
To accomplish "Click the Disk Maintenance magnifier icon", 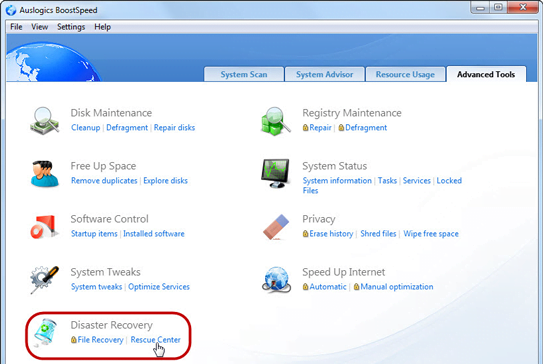I will coord(44,121).
